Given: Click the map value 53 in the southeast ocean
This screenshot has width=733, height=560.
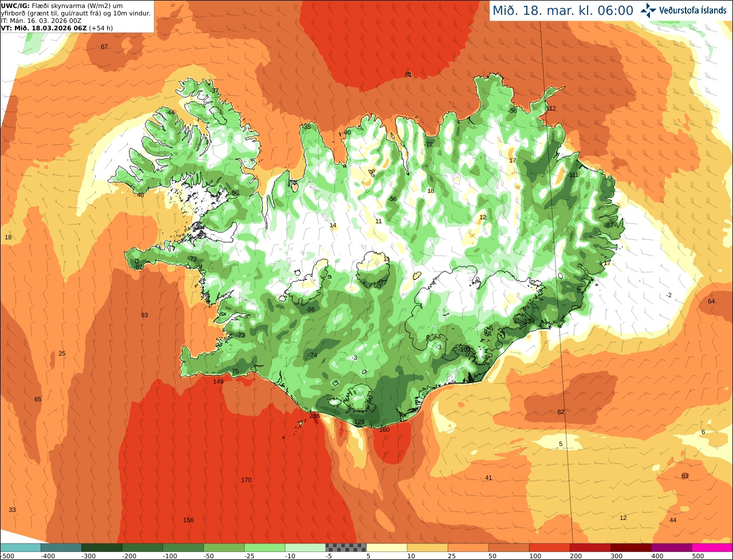Looking at the screenshot, I should pos(685,476).
